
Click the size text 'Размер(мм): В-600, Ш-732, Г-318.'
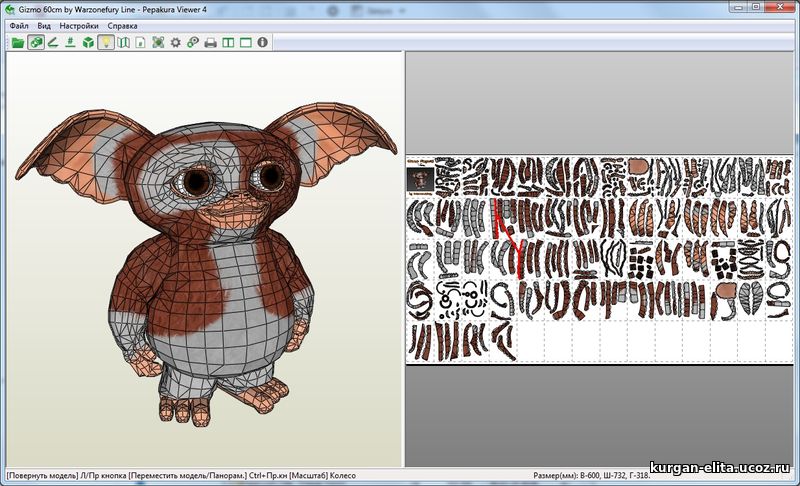pyautogui.click(x=592, y=475)
